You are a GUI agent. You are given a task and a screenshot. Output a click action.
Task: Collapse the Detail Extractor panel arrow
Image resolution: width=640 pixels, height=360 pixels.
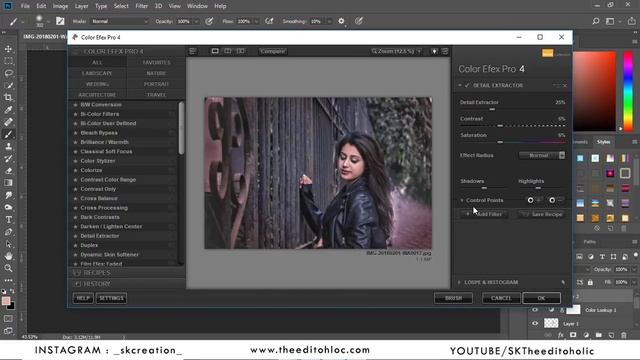pos(460,85)
